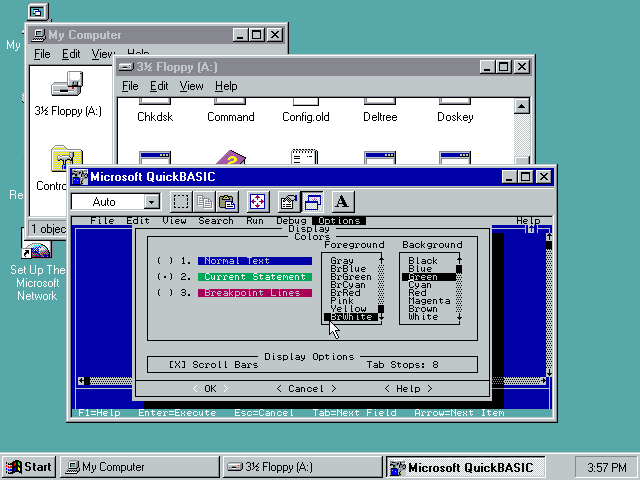This screenshot has width=640, height=480.
Task: Click the OK button in Display dialog
Action: (210, 389)
